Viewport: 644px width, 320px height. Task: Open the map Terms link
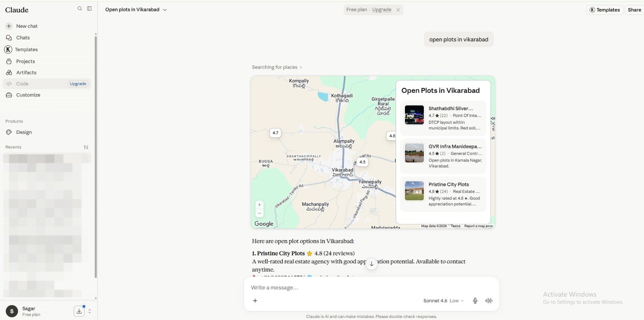pos(456,226)
